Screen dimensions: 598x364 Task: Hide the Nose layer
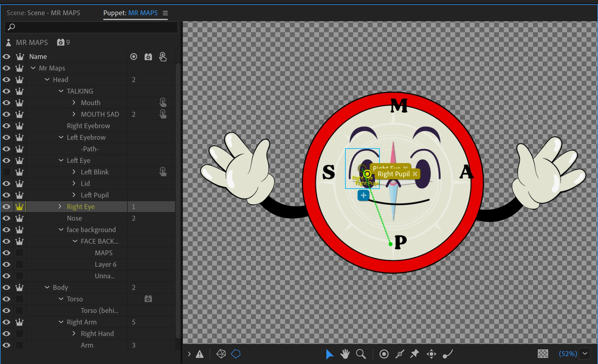(6, 218)
